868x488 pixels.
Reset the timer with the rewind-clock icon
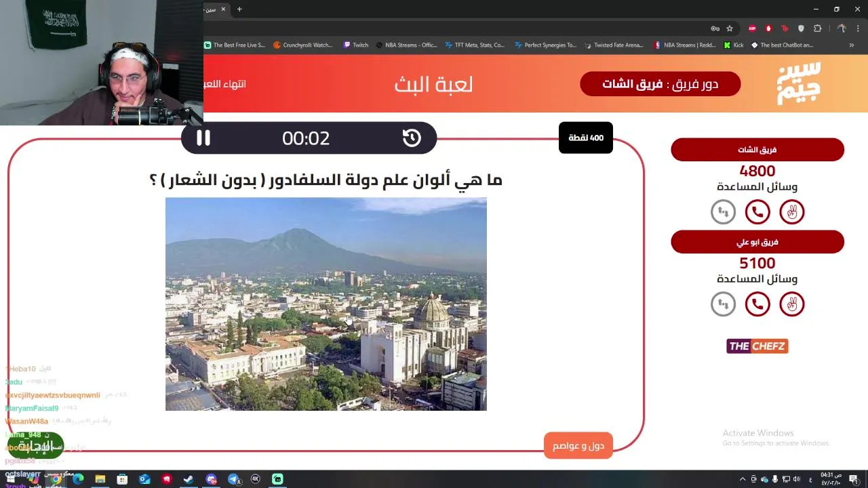(412, 138)
